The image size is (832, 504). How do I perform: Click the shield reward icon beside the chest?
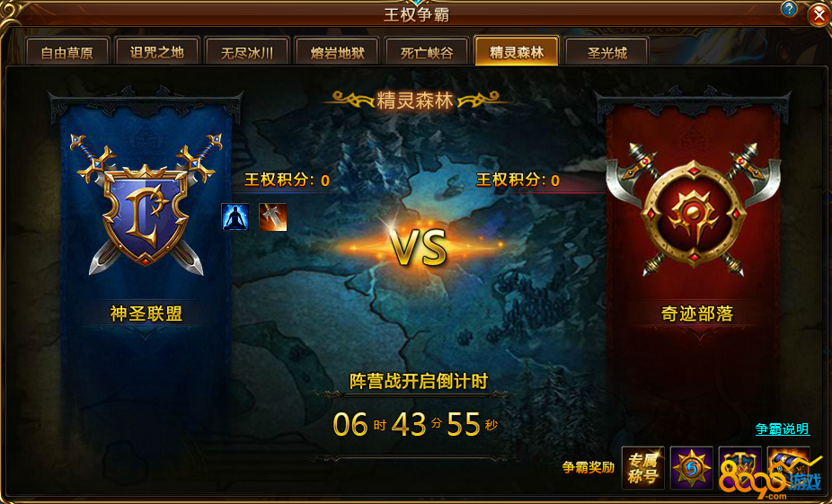tap(740, 467)
